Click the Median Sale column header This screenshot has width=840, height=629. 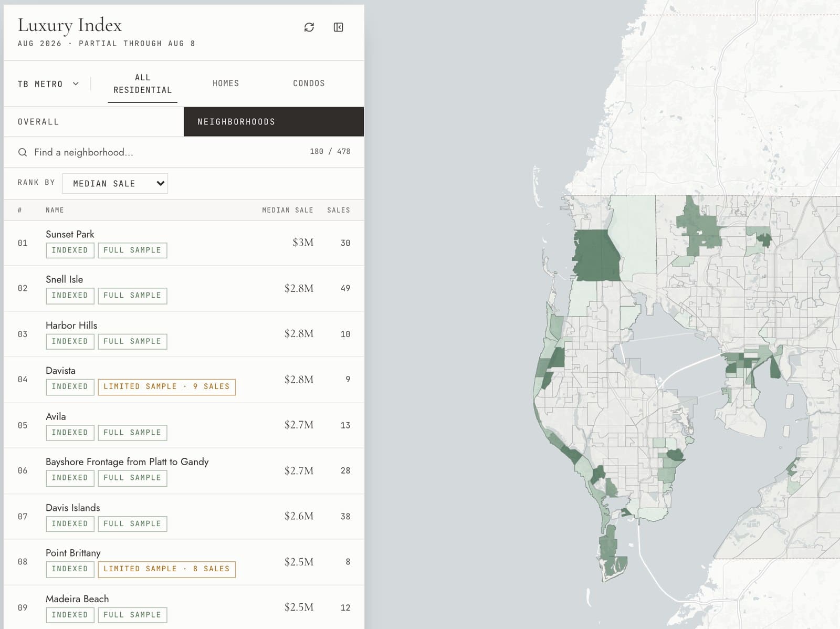(288, 210)
